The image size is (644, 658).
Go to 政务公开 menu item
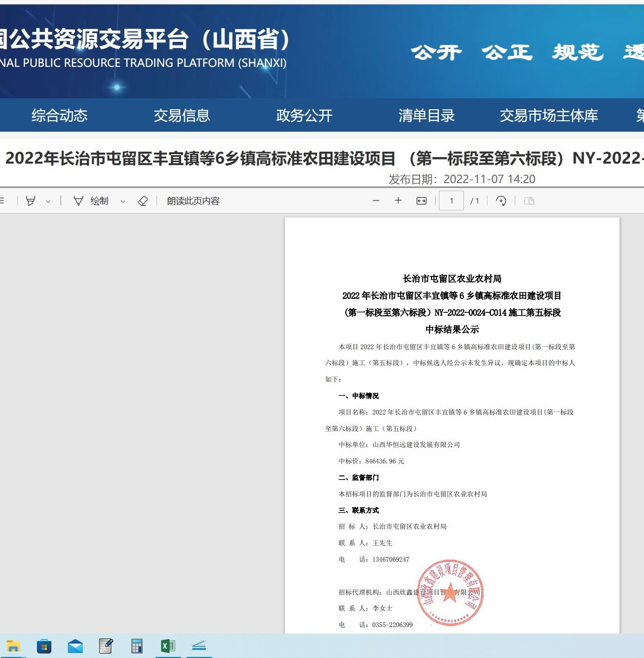click(304, 116)
